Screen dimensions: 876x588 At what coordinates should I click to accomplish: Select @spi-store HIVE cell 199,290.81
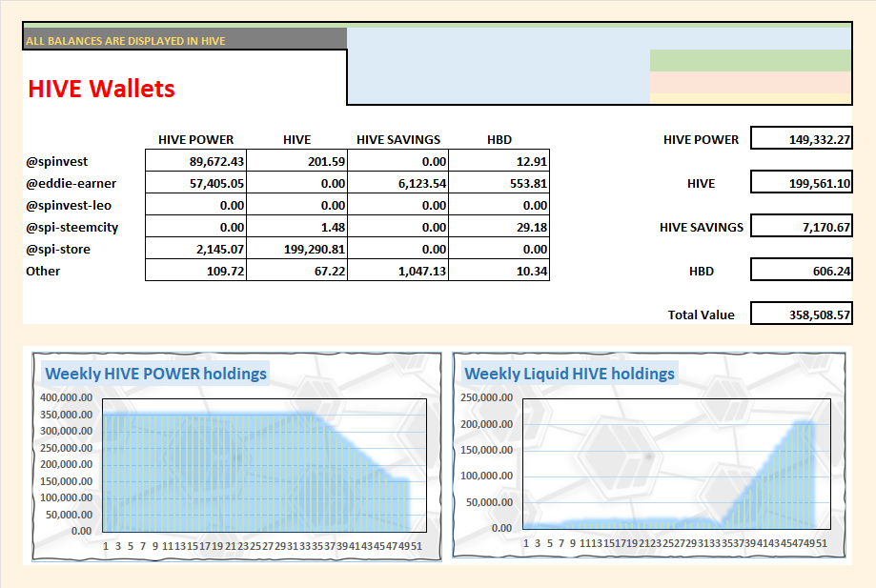296,249
